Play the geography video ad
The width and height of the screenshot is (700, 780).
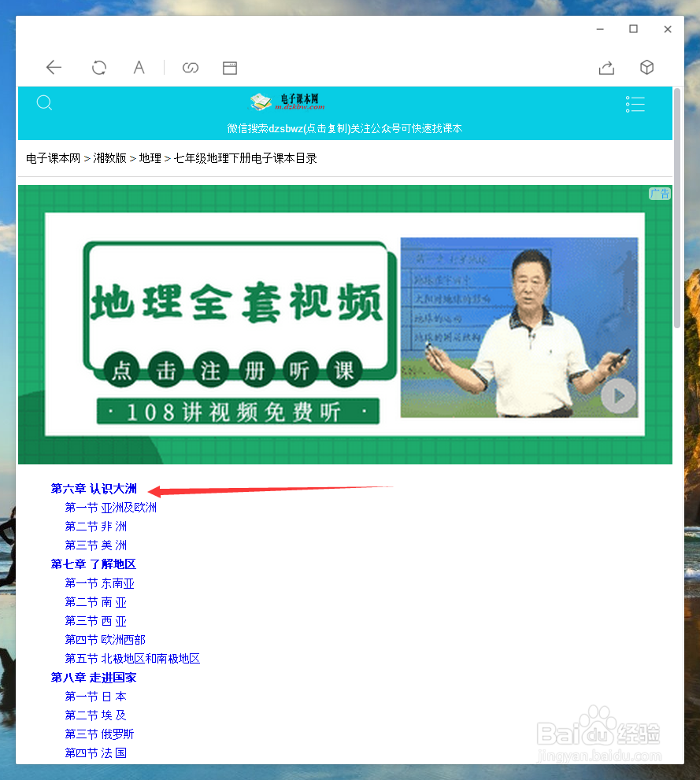(618, 396)
